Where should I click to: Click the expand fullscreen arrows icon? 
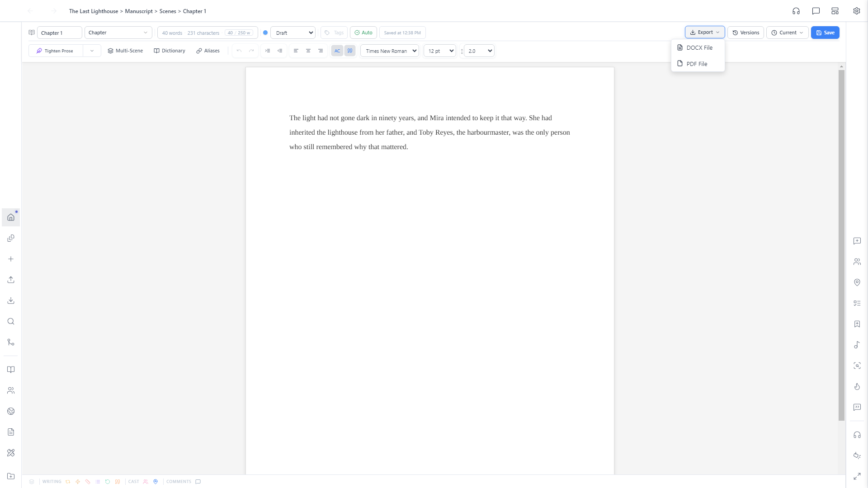click(857, 476)
